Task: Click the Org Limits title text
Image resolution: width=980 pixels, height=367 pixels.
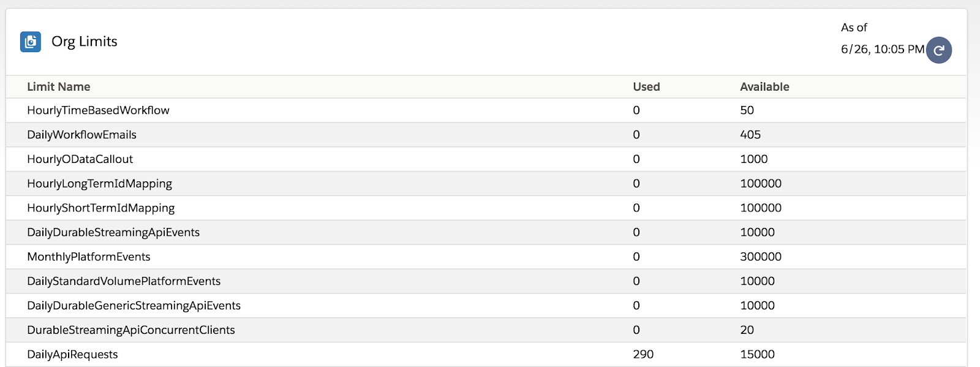Action: pyautogui.click(x=85, y=42)
